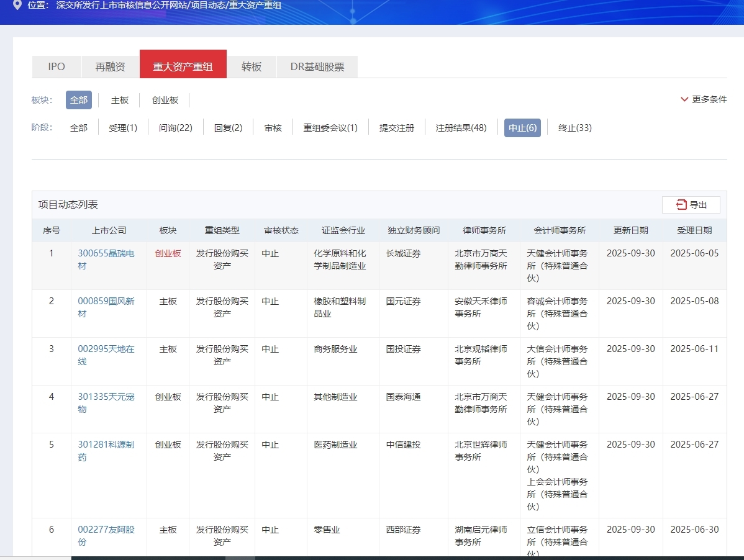The image size is (744, 560).
Task: Select the 重大资产重组 tab
Action: point(183,64)
